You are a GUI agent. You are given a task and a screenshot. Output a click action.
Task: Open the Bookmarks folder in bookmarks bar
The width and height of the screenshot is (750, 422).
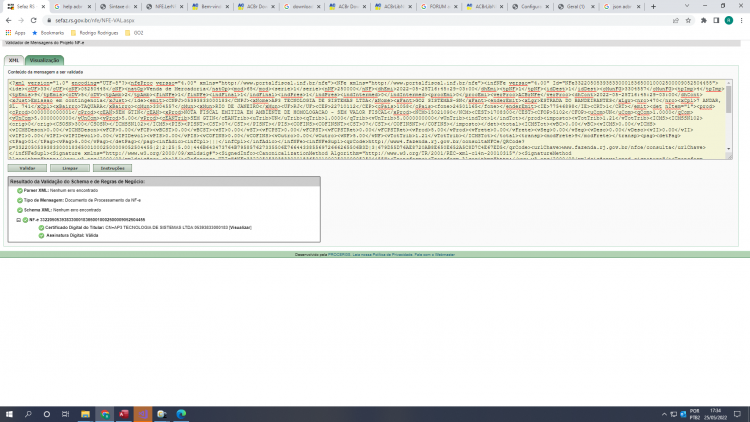48,33
